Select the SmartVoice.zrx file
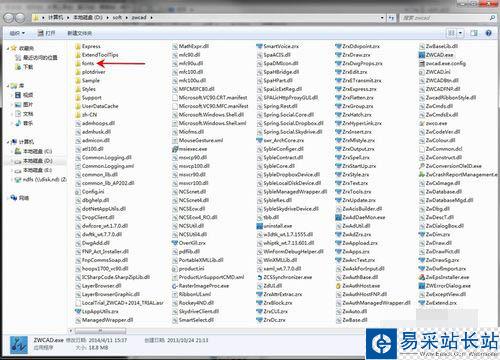This screenshot has height=360, width=500. click(x=278, y=46)
